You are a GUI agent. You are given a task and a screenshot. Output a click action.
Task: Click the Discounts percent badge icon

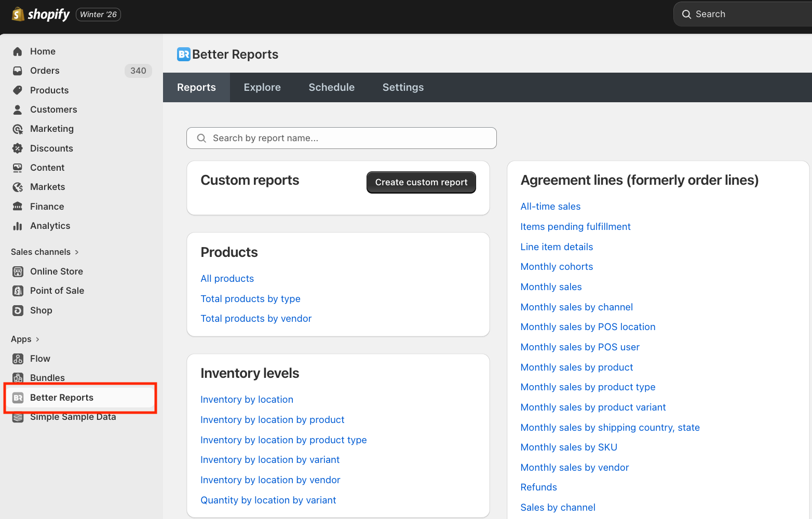tap(18, 148)
